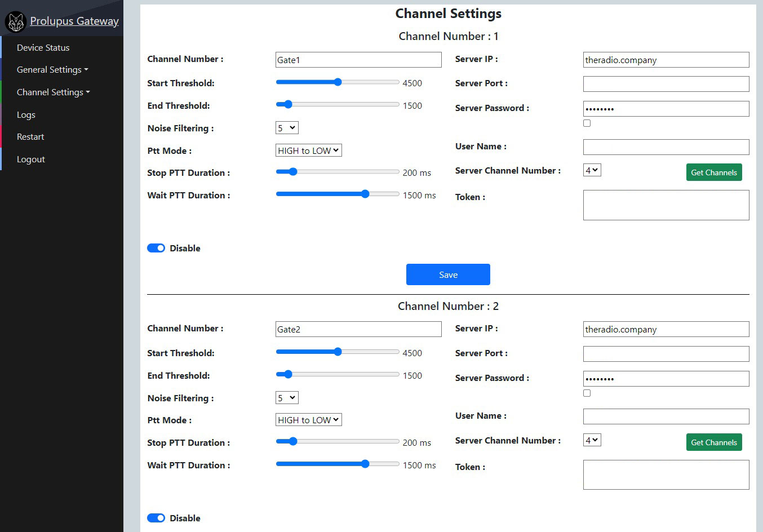This screenshot has width=763, height=532.
Task: Click Channel 2 Wait PTT Duration slider handle
Action: (365, 464)
